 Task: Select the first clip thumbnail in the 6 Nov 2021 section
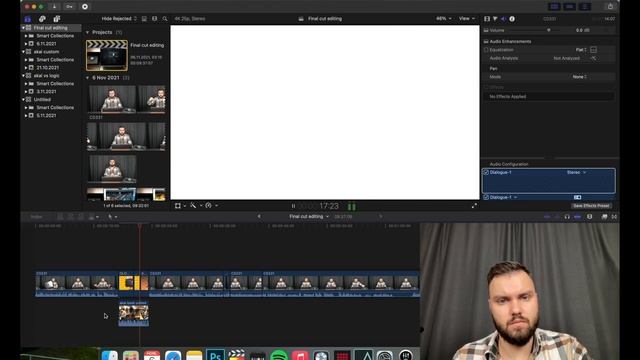[112, 99]
